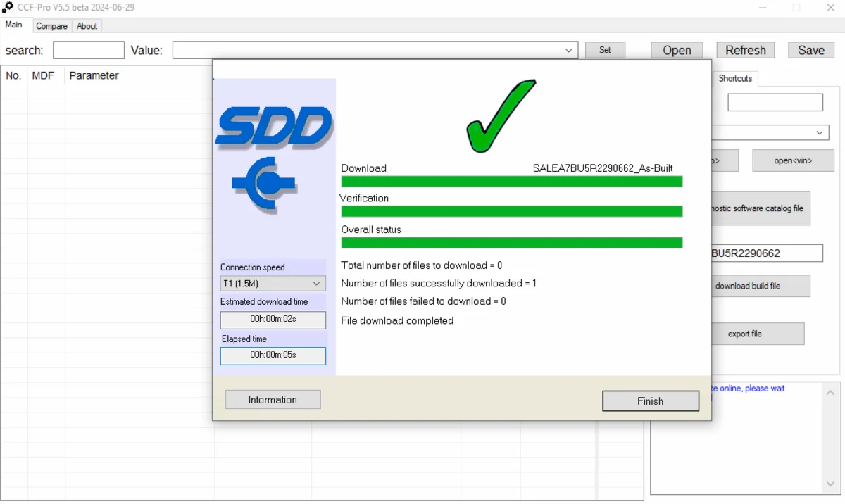Image resolution: width=845 pixels, height=504 pixels.
Task: Click the CCF-Pro gears icon in the titlebar
Action: point(8,7)
